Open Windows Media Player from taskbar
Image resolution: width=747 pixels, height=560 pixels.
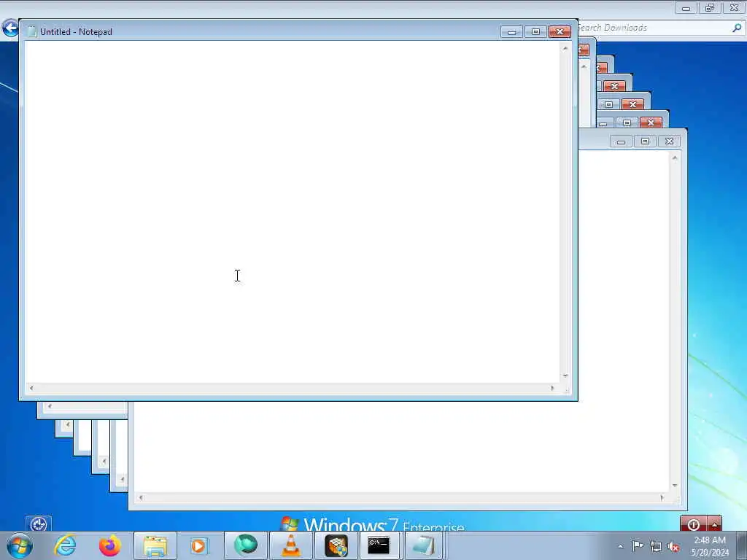pos(199,545)
